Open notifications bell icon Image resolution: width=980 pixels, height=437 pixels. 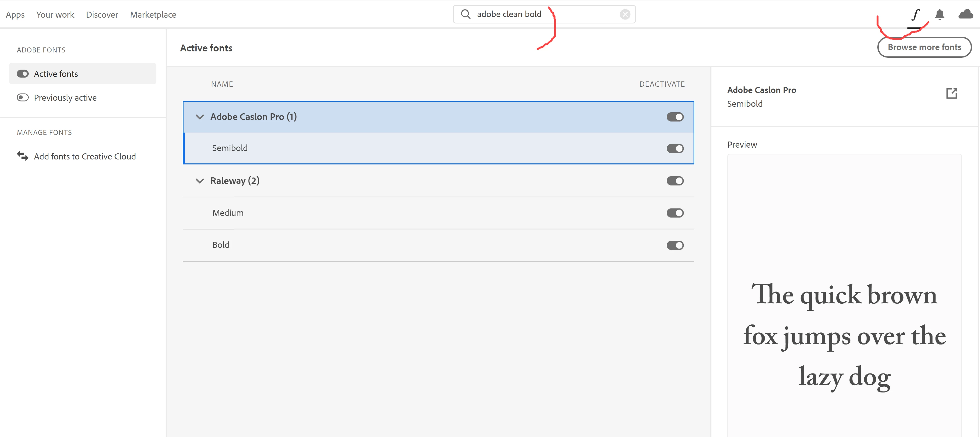coord(939,15)
